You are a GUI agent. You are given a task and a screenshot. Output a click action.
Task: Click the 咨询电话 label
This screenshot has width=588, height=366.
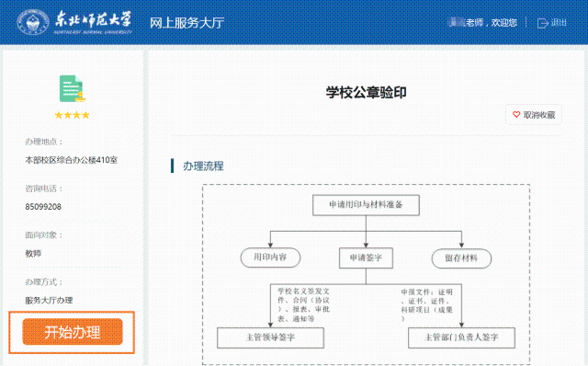tap(44, 189)
